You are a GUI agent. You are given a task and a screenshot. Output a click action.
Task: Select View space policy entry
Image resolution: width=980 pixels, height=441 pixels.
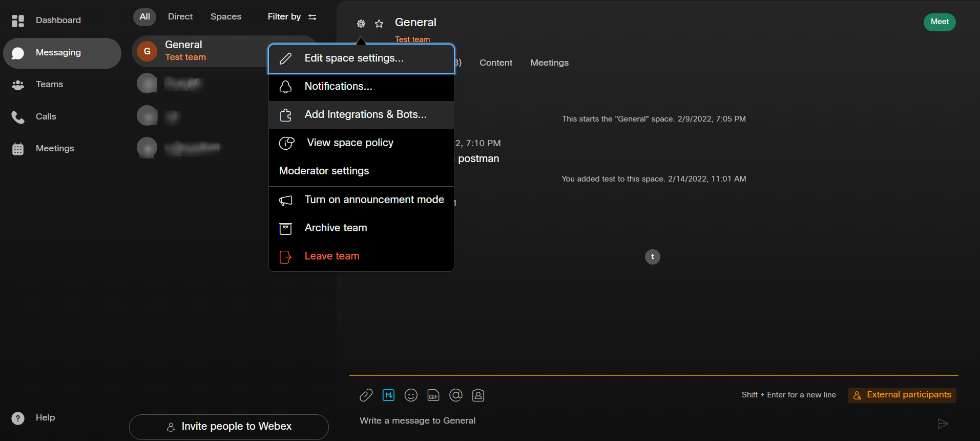click(361, 143)
